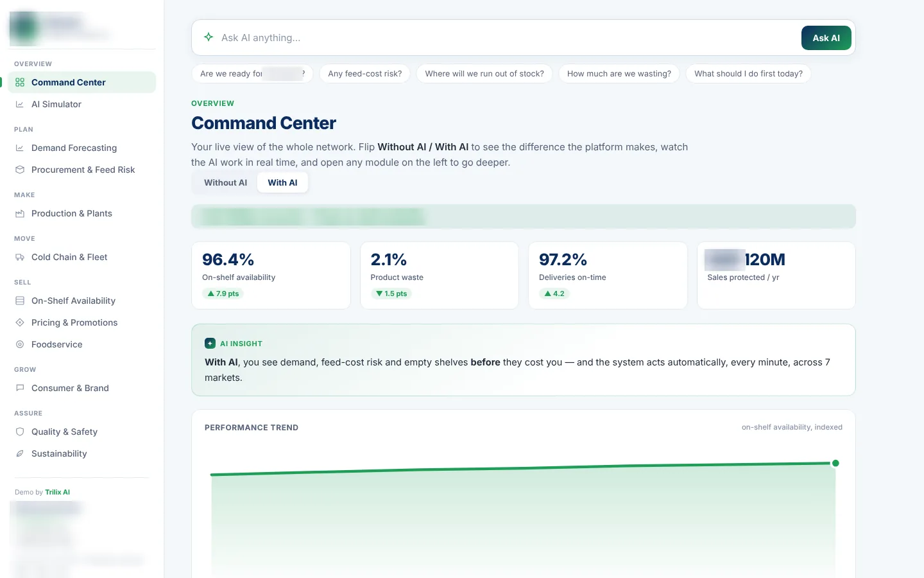Navigate to the Sustainability page

[x=81, y=453]
